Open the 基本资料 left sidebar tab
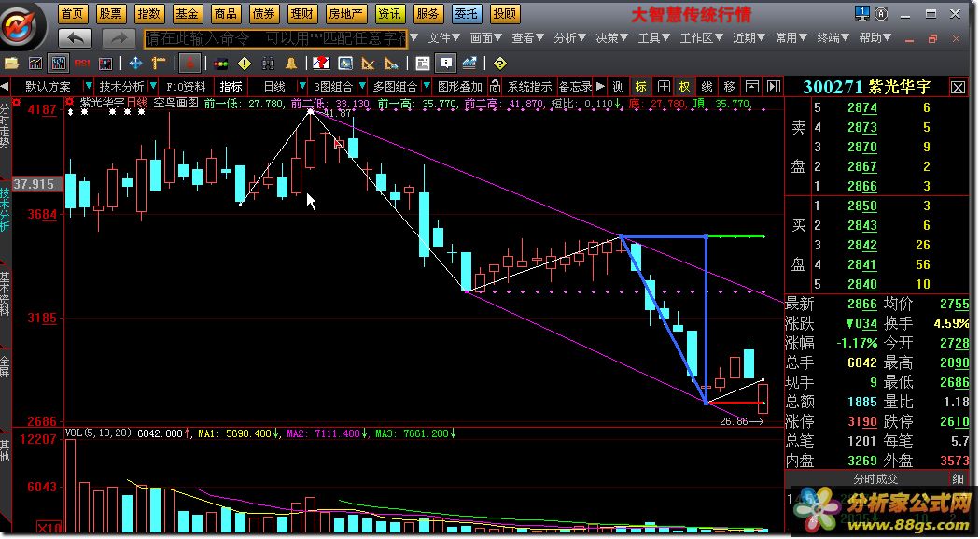980x539 pixels. (x=5, y=292)
